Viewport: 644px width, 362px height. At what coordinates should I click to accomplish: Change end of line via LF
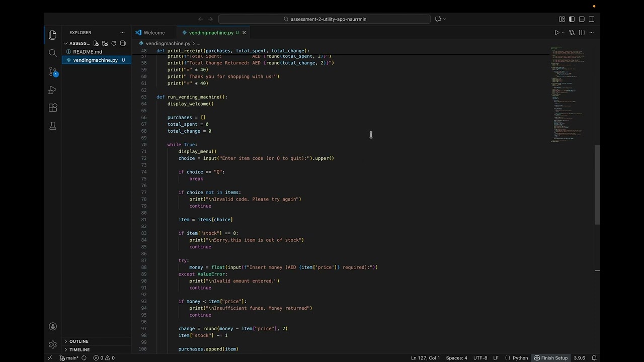click(x=496, y=358)
